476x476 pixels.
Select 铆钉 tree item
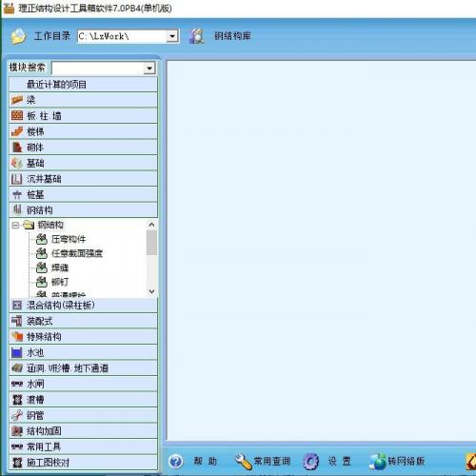pyautogui.click(x=60, y=282)
